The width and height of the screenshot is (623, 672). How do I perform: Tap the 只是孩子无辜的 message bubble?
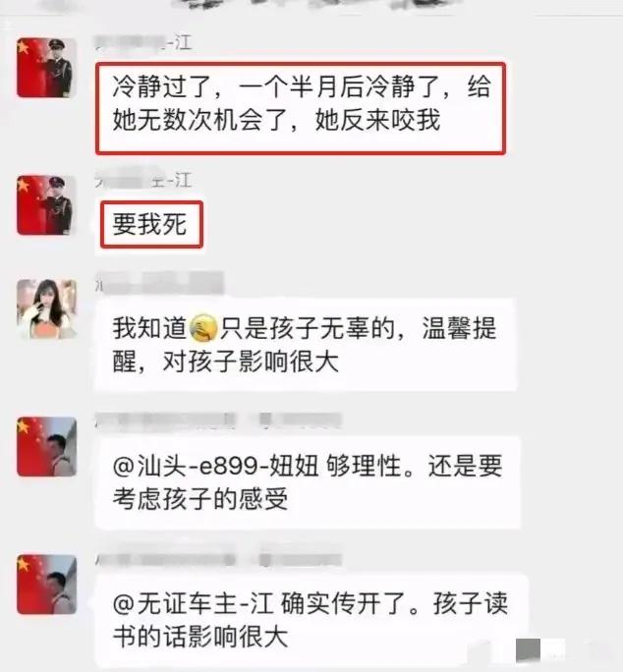click(306, 345)
